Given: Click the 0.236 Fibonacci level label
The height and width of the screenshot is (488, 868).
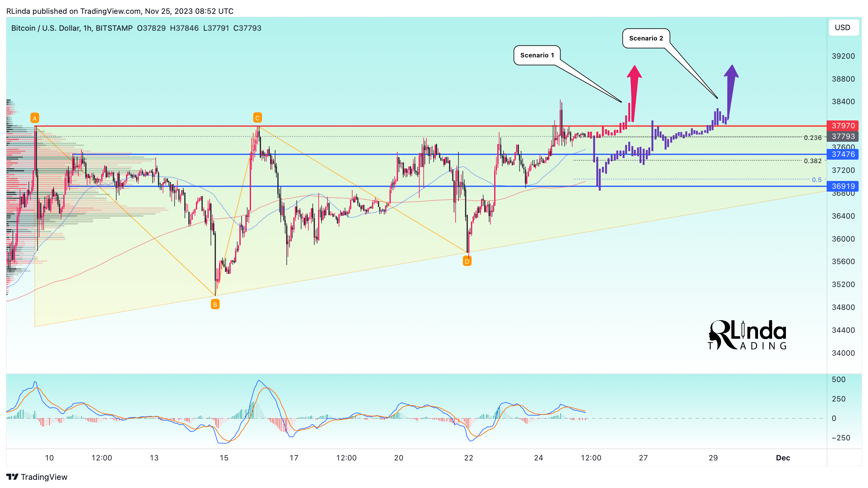Looking at the screenshot, I should (x=813, y=138).
